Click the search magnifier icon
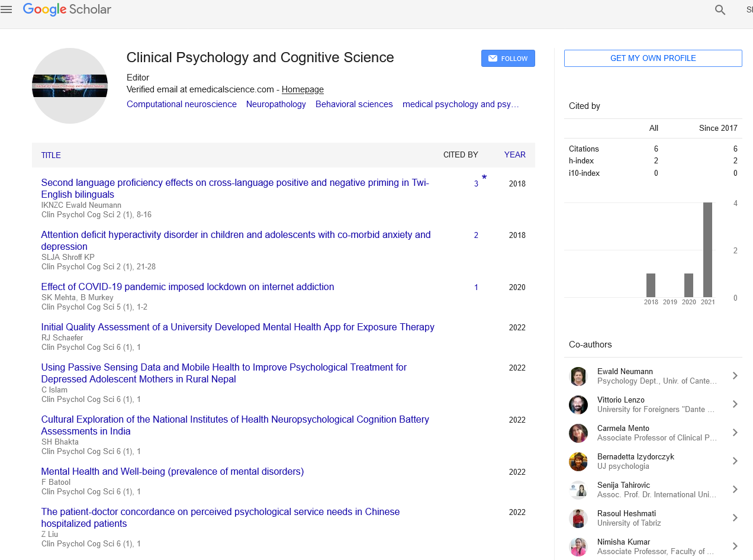753x560 pixels. pos(720,9)
